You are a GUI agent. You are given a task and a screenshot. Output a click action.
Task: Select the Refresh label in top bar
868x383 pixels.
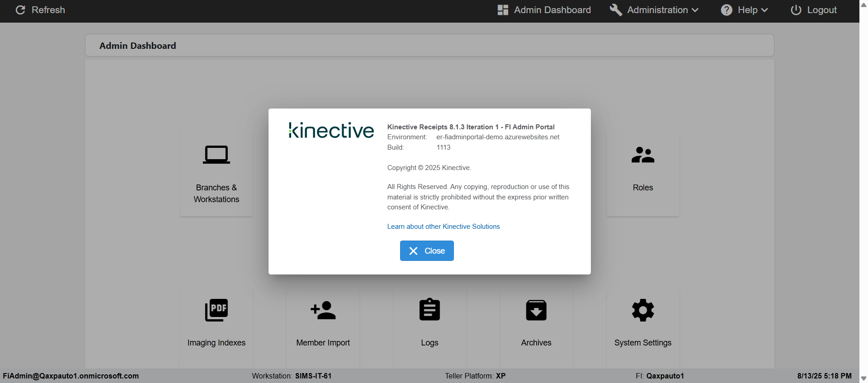tap(48, 10)
